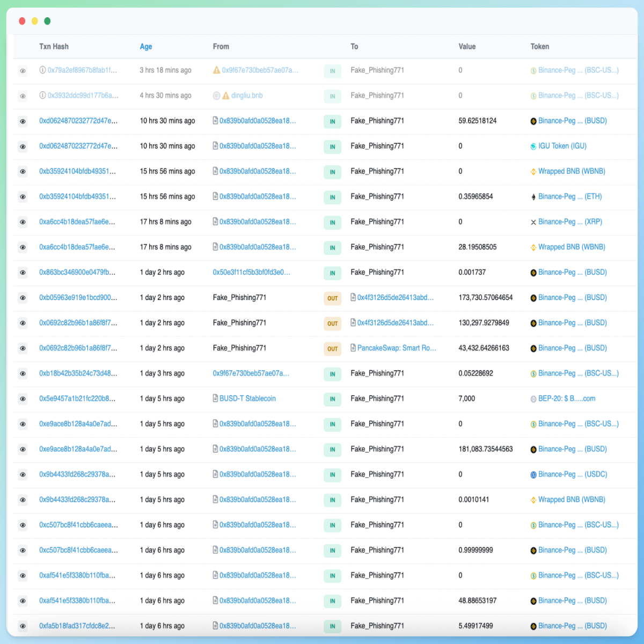Toggle eye icon in the Binance-Peg (XRP) row
The height and width of the screenshot is (644, 644).
[23, 222]
